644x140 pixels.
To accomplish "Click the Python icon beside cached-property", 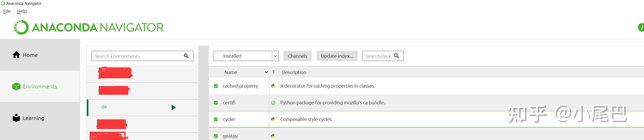I will click(x=273, y=86).
